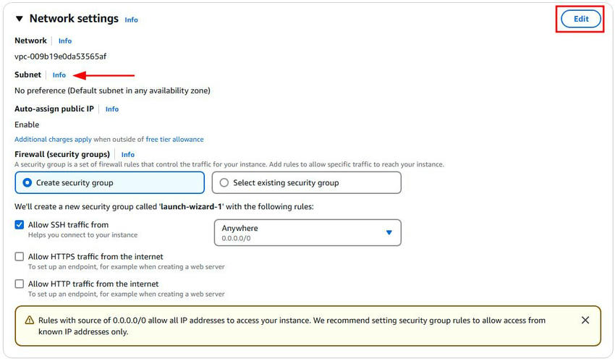The height and width of the screenshot is (364, 615).
Task: Select Create security group radio option
Action: [x=27, y=183]
